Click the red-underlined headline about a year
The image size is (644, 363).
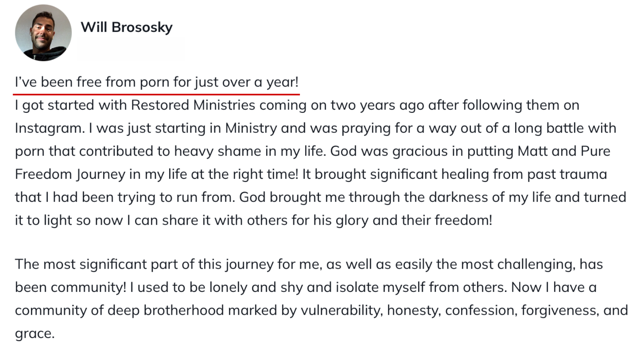156,82
